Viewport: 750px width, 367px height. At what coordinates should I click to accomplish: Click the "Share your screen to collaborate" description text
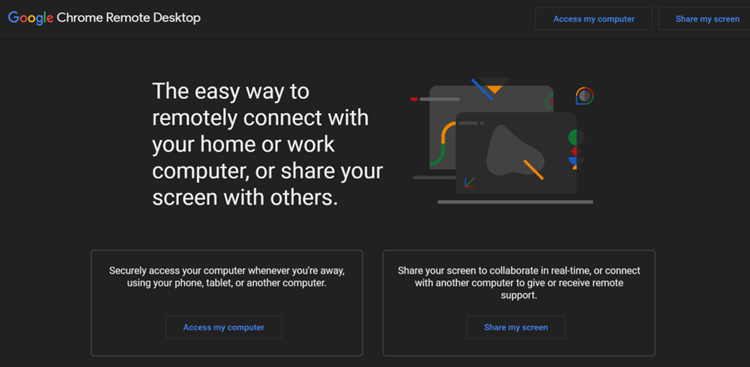[x=519, y=283]
